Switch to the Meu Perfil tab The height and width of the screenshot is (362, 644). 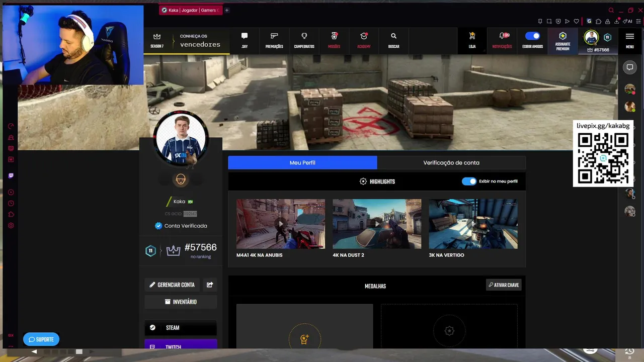coord(302,162)
